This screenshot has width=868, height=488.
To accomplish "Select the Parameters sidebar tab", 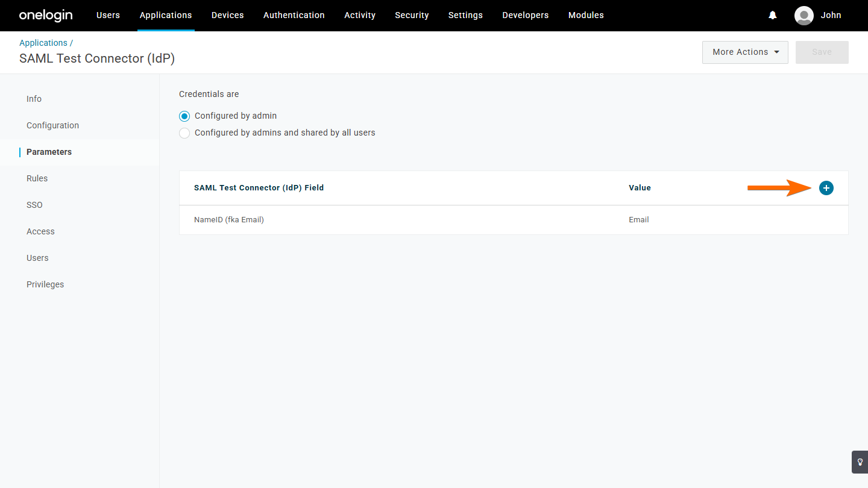I will (49, 152).
